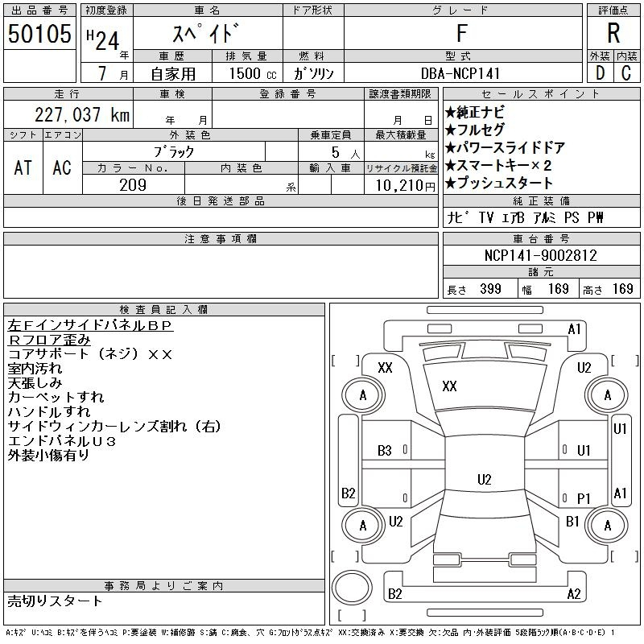Click the 検査員記入欄 section header
This screenshot has height=644, width=644.
click(x=164, y=310)
